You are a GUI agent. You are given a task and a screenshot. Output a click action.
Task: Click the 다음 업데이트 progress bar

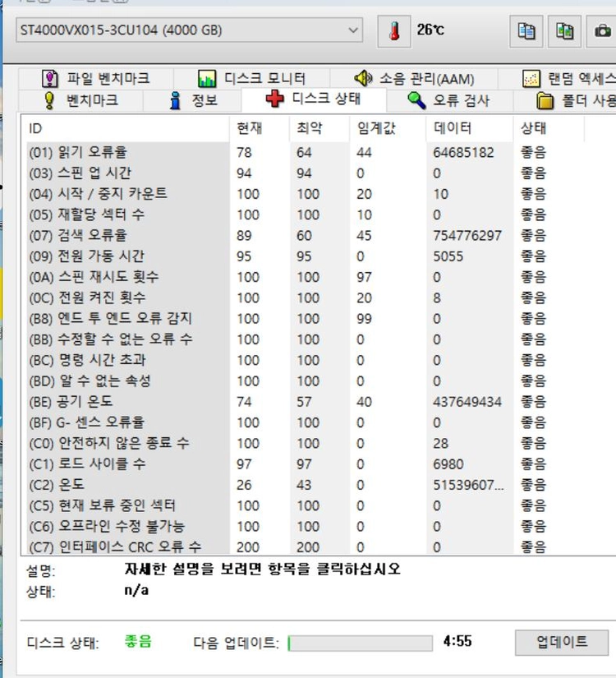pyautogui.click(x=360, y=643)
